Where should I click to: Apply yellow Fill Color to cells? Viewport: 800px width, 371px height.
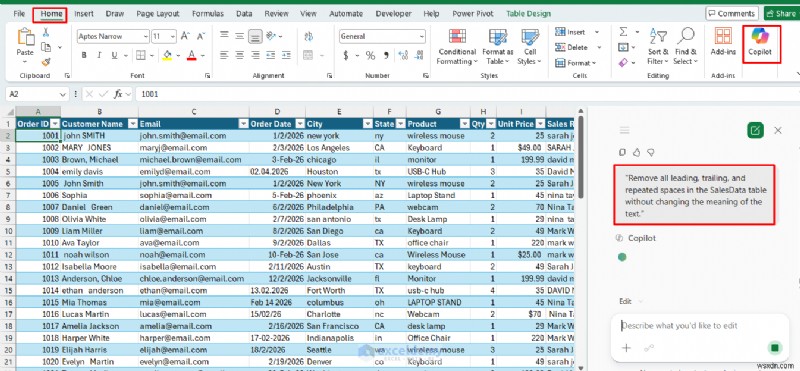click(x=167, y=55)
